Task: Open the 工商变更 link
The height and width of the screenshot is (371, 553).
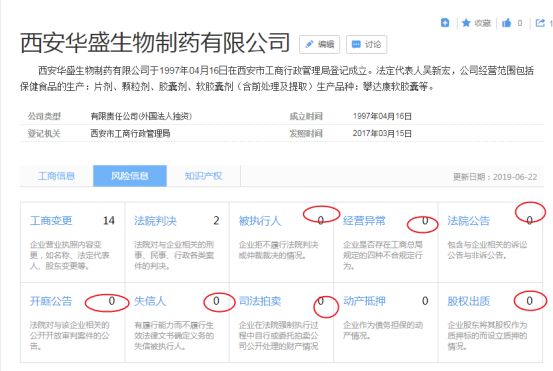Action: [x=51, y=221]
